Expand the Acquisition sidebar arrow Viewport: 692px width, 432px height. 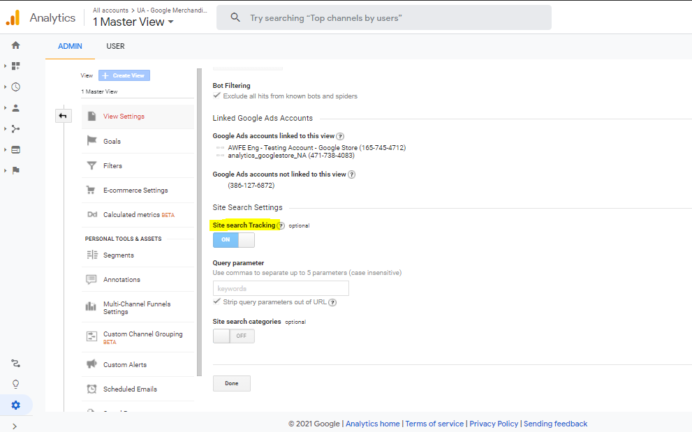pos(5,129)
